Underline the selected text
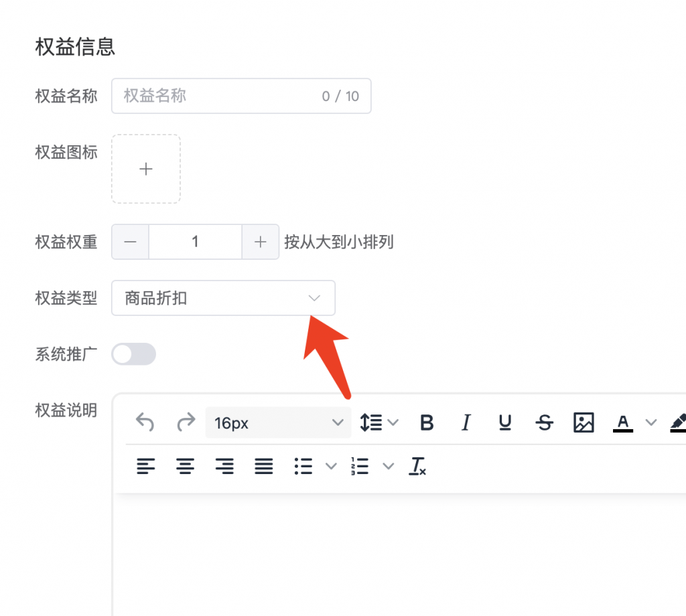This screenshot has width=686, height=616. coord(505,422)
